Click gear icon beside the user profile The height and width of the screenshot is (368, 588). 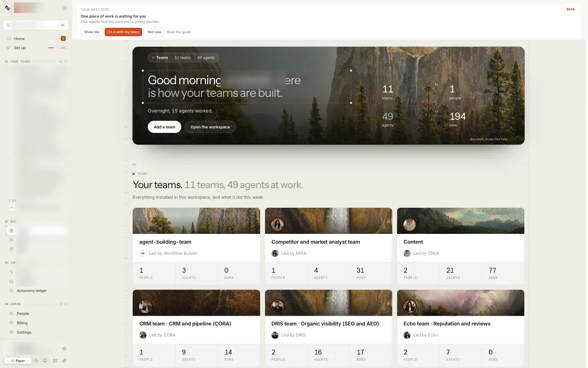(x=65, y=348)
